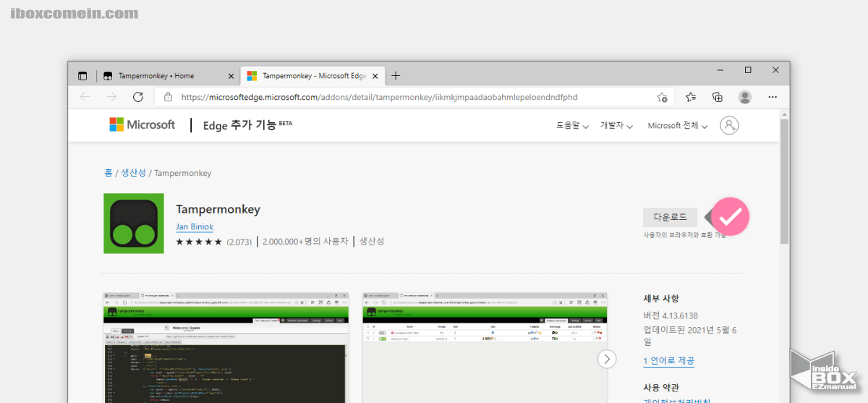Open first Tampermonkey screenshot thumbnail
The height and width of the screenshot is (403, 868).
pyautogui.click(x=225, y=347)
